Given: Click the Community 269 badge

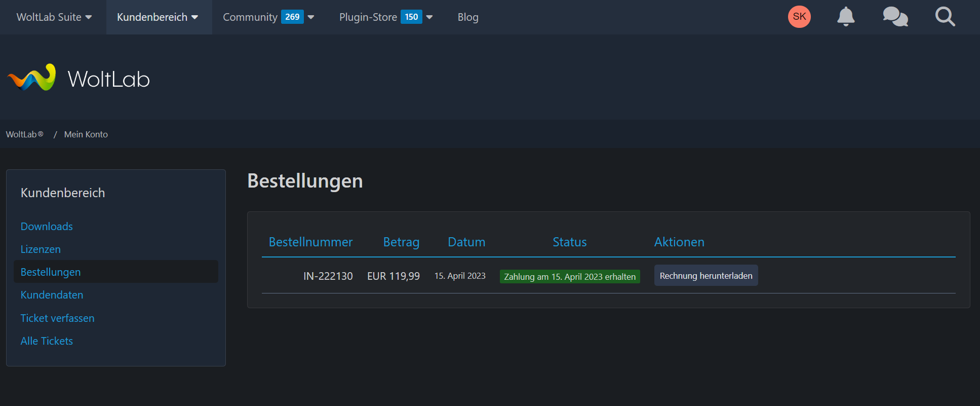Looking at the screenshot, I should [x=292, y=17].
